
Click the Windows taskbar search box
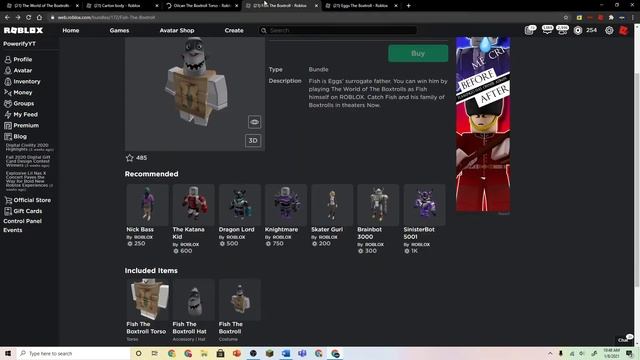pos(73,353)
